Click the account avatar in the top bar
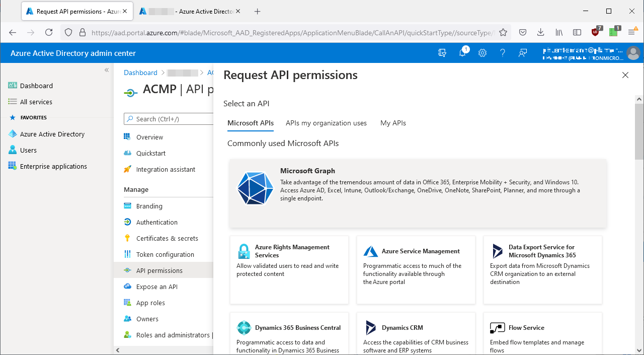644x355 pixels. 633,53
